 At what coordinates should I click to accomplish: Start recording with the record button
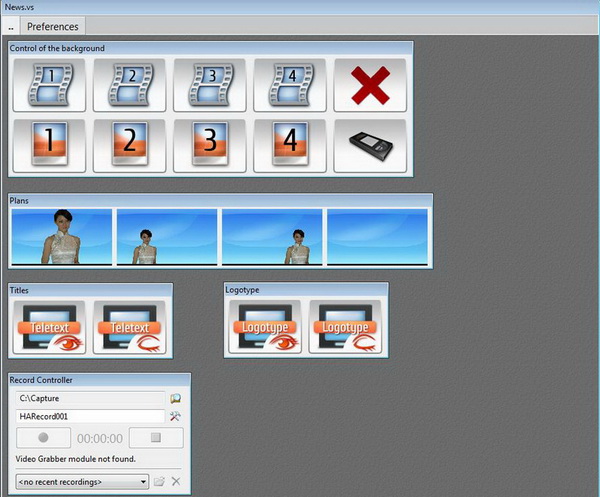coord(43,438)
